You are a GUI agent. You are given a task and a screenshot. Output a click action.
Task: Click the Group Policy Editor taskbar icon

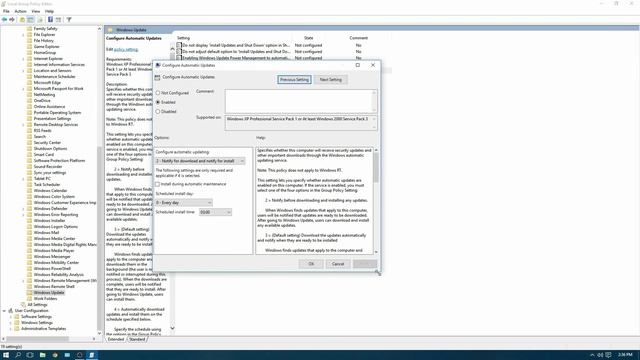point(92,355)
